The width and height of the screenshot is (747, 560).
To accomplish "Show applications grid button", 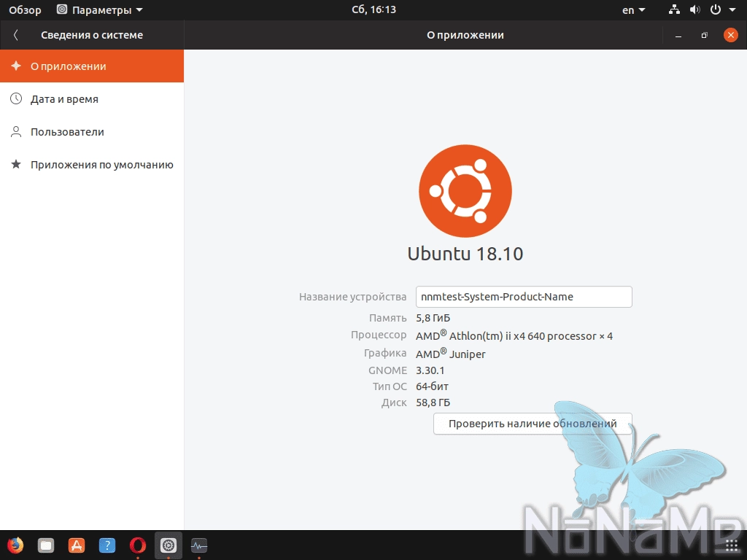I will coord(732,545).
